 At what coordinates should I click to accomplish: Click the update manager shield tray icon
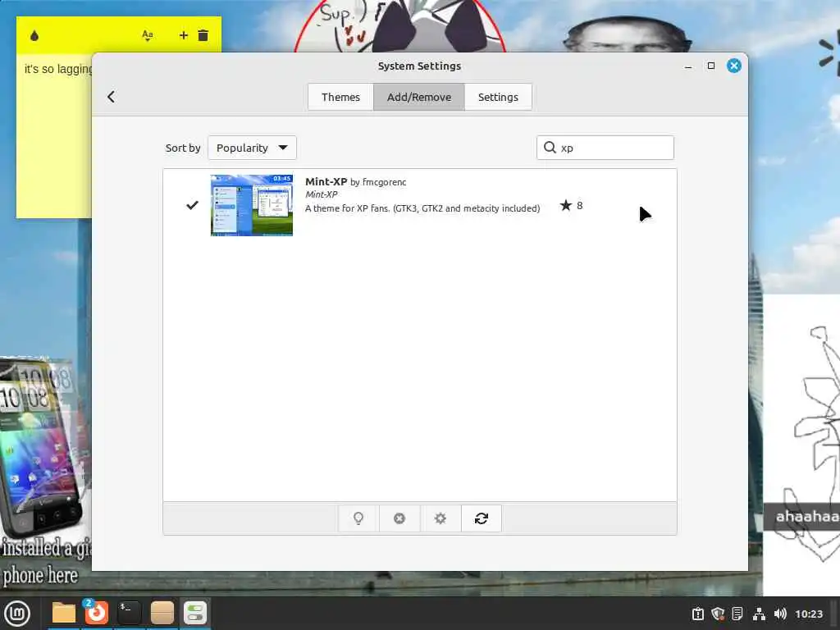coord(718,614)
